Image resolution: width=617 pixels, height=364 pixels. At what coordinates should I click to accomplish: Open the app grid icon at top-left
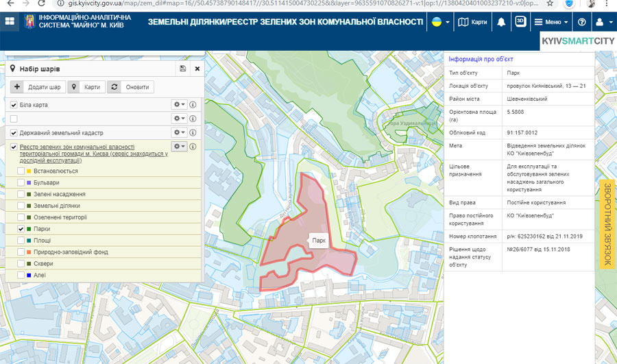[x=10, y=21]
